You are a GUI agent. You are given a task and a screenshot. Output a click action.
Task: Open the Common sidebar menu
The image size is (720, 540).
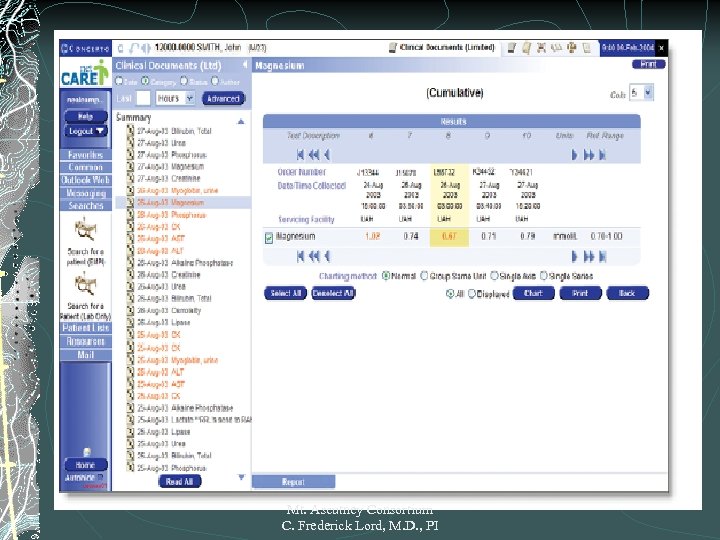pos(85,168)
